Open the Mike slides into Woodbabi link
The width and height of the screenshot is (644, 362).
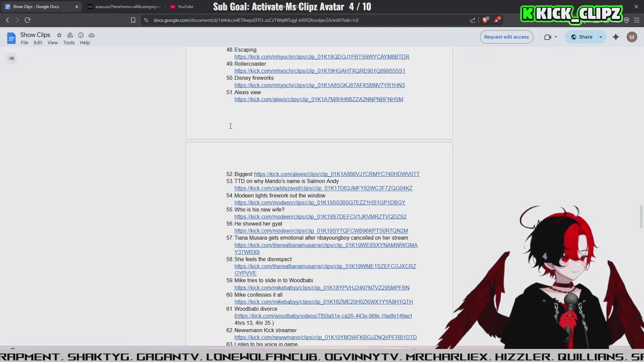(x=322, y=288)
